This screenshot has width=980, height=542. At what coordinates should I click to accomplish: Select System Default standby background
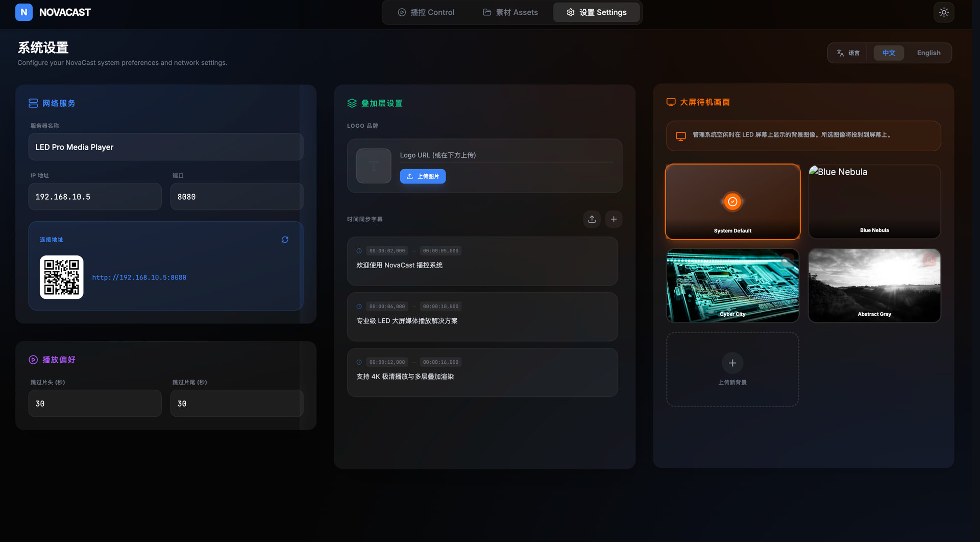[732, 202]
